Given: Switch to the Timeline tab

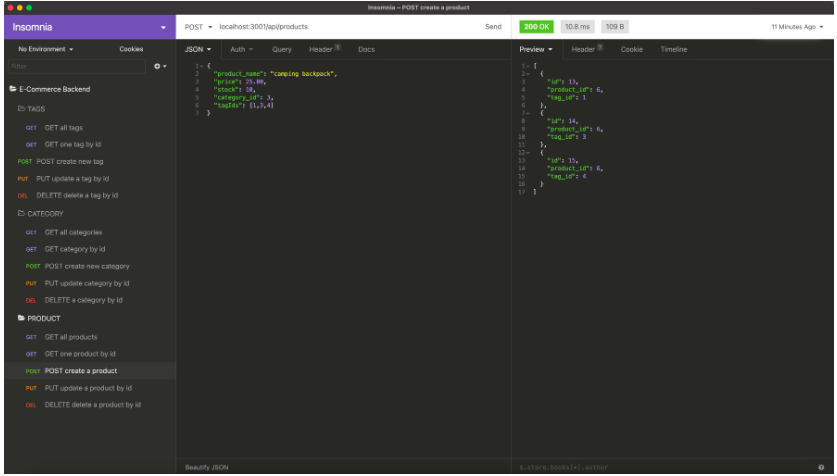Looking at the screenshot, I should tap(673, 49).
